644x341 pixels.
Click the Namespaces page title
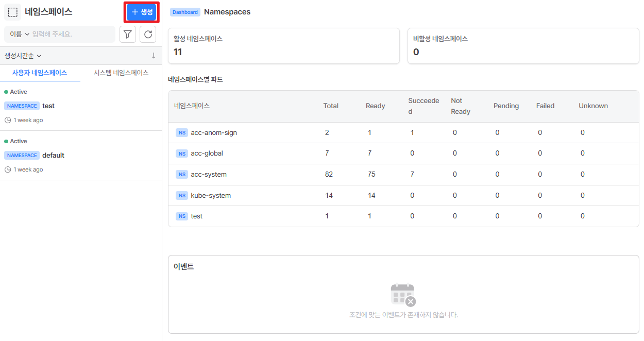[x=227, y=12]
